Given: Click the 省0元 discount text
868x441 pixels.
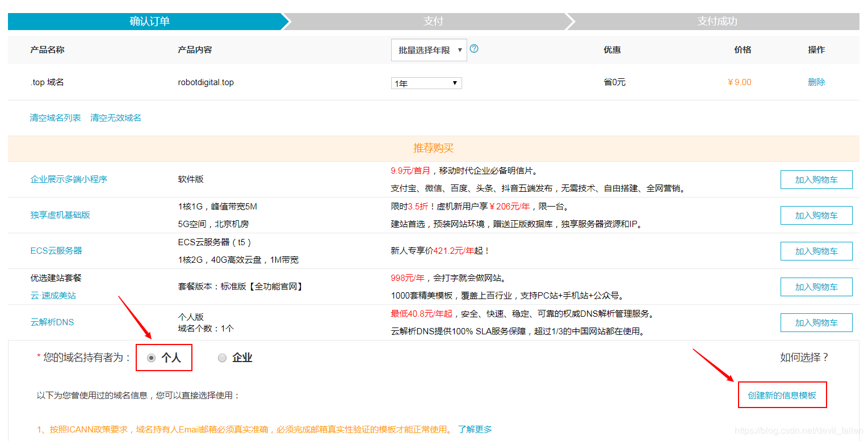Looking at the screenshot, I should tap(614, 82).
